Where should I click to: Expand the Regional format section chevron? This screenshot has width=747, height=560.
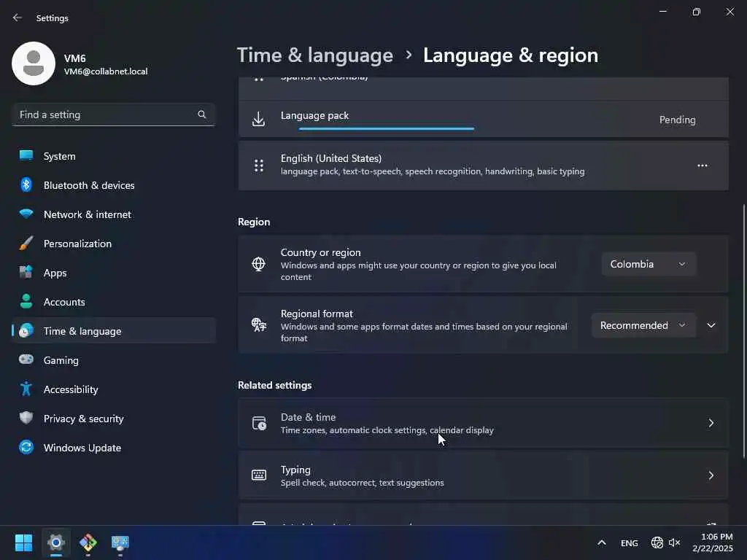pyautogui.click(x=711, y=325)
